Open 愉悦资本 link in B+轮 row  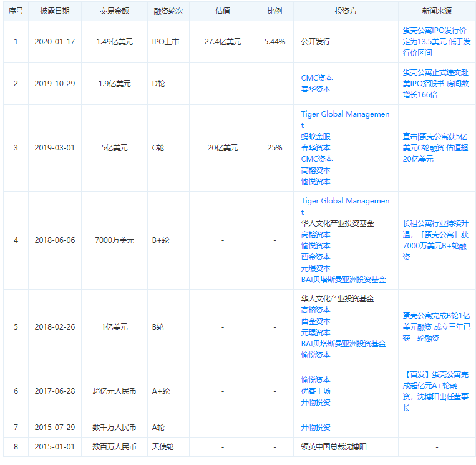click(316, 246)
